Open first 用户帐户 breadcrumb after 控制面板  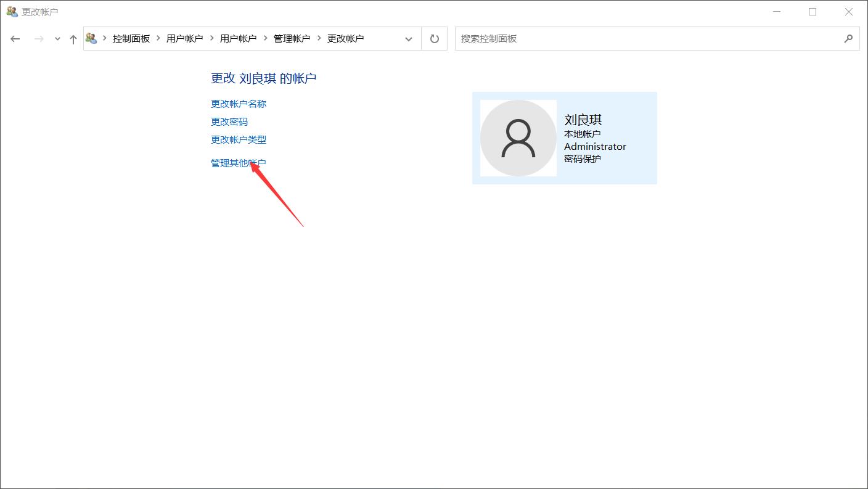coord(184,38)
